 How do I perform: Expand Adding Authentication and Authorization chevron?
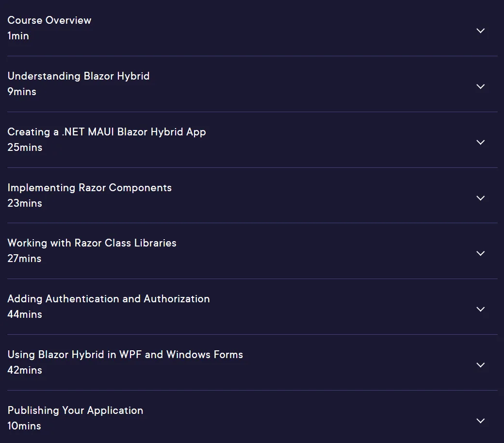tap(481, 309)
